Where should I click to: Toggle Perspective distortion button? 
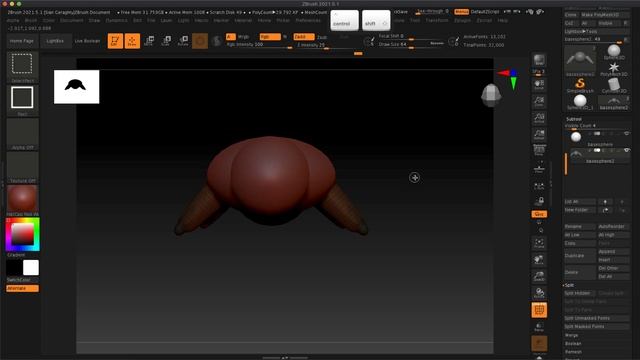click(539, 151)
